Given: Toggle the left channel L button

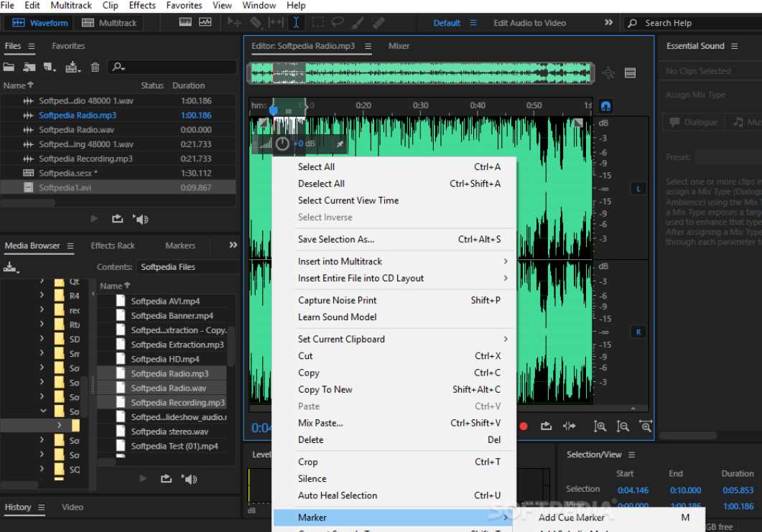Looking at the screenshot, I should pos(638,189).
